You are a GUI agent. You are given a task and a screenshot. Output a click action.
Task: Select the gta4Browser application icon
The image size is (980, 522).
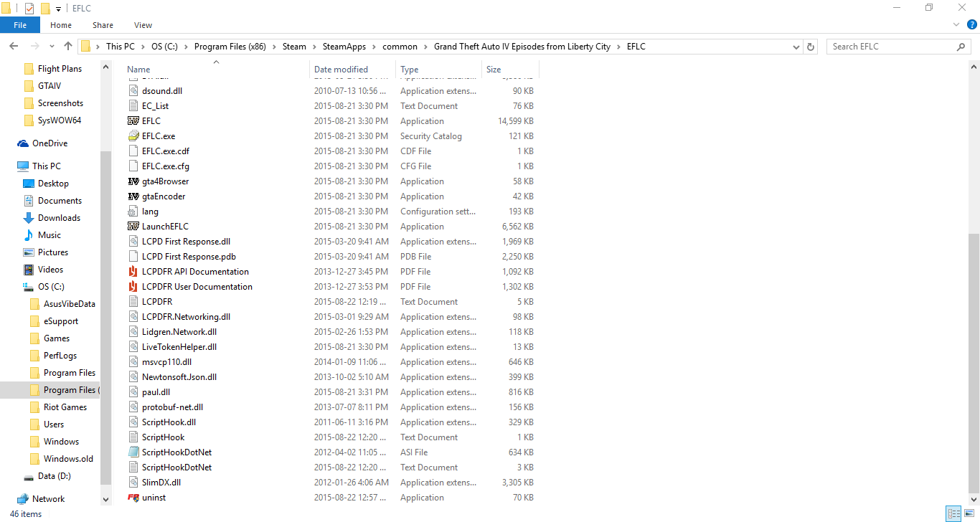pos(133,181)
